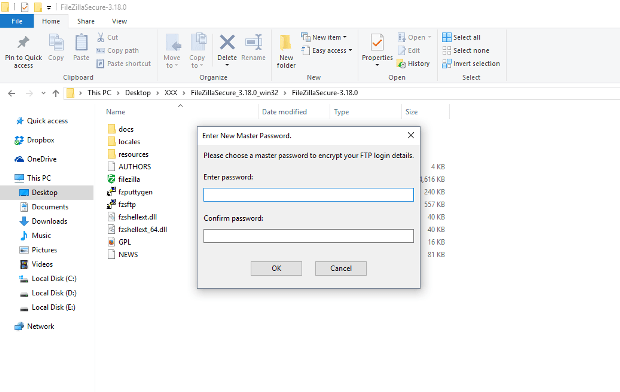Switch to the Home tab
Viewport: 620px width, 392px height.
(51, 21)
